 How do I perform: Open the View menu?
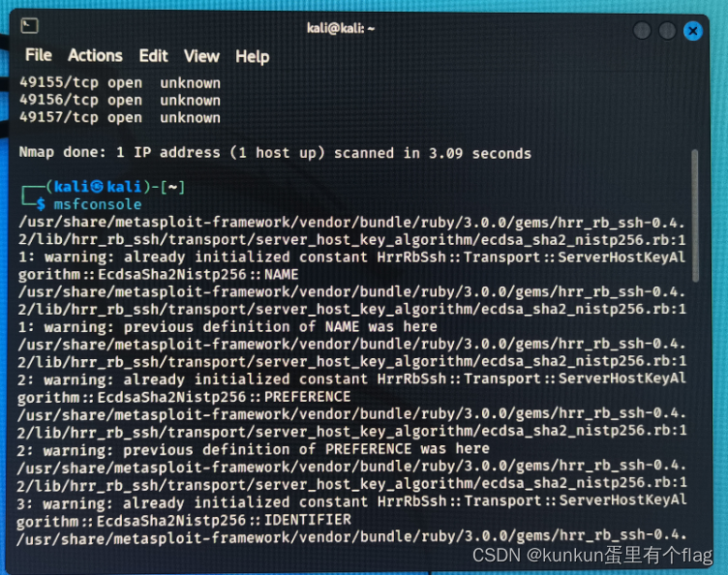click(201, 56)
